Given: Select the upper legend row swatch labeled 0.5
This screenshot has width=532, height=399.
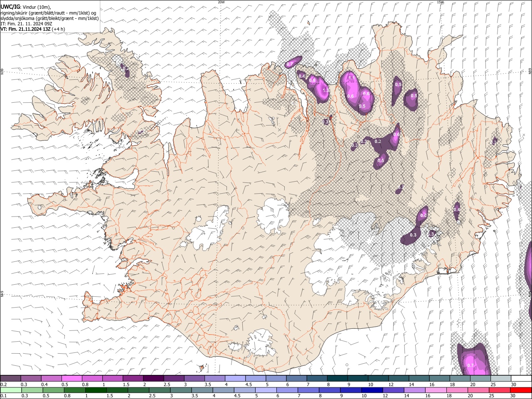Looking at the screenshot, I should tap(71, 378).
